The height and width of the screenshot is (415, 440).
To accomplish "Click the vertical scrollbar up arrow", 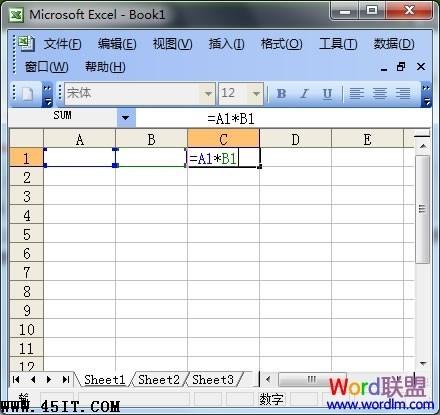I will pyautogui.click(x=423, y=146).
